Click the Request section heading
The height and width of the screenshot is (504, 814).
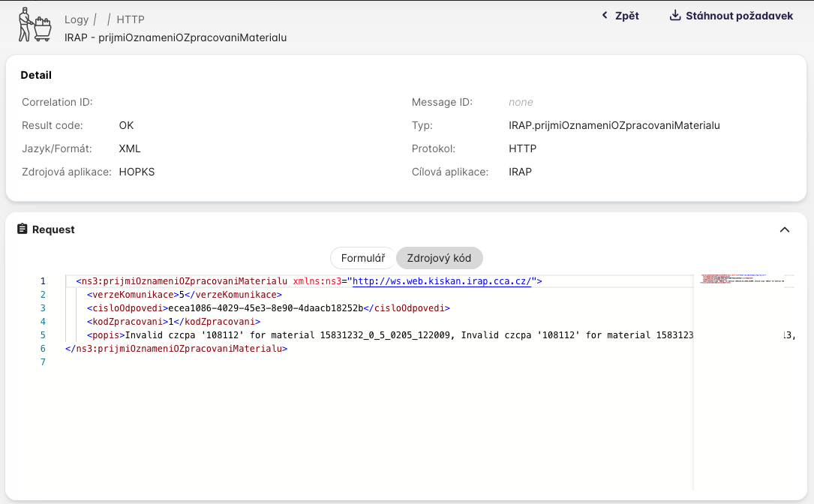(x=53, y=229)
